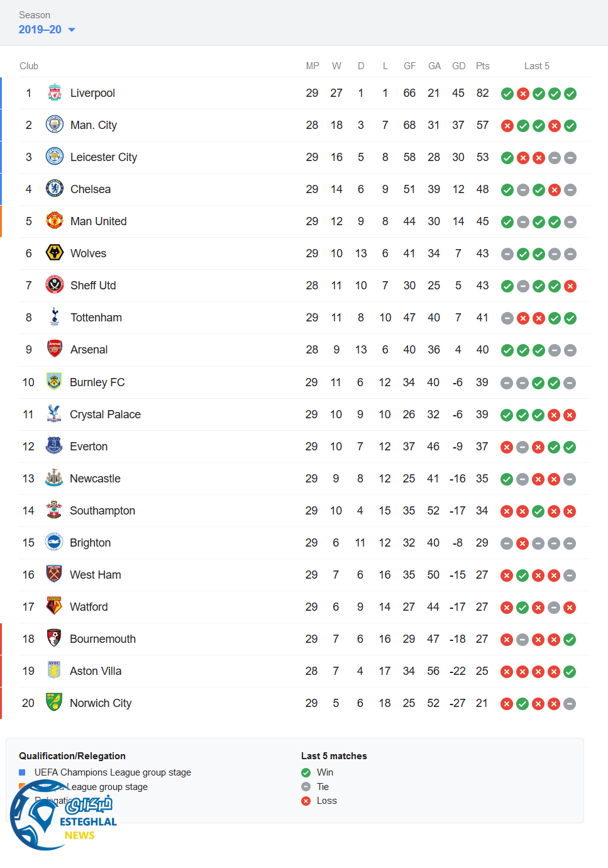Click the Tottenham club crest
Screen dimensions: 608x868
coord(55,317)
